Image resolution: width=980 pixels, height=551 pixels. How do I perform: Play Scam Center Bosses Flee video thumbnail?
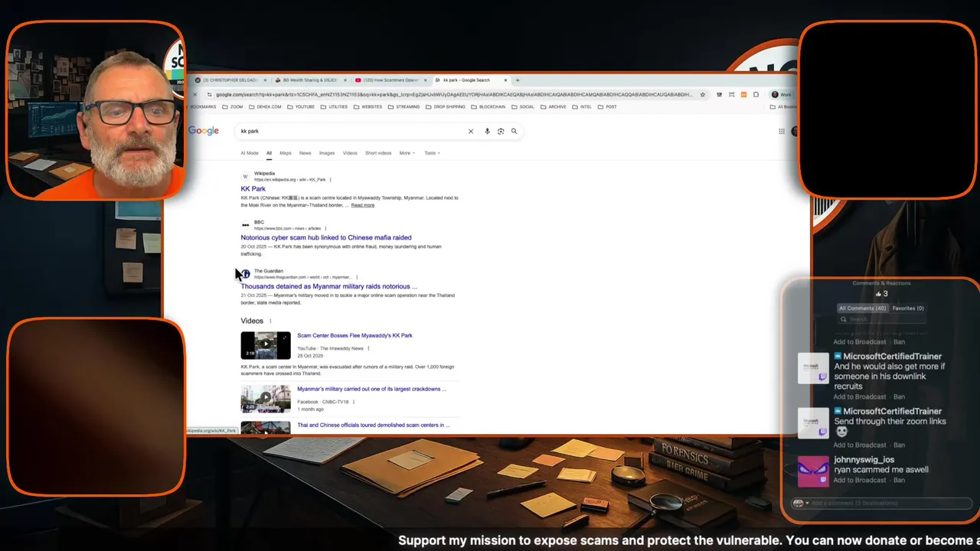tap(266, 345)
